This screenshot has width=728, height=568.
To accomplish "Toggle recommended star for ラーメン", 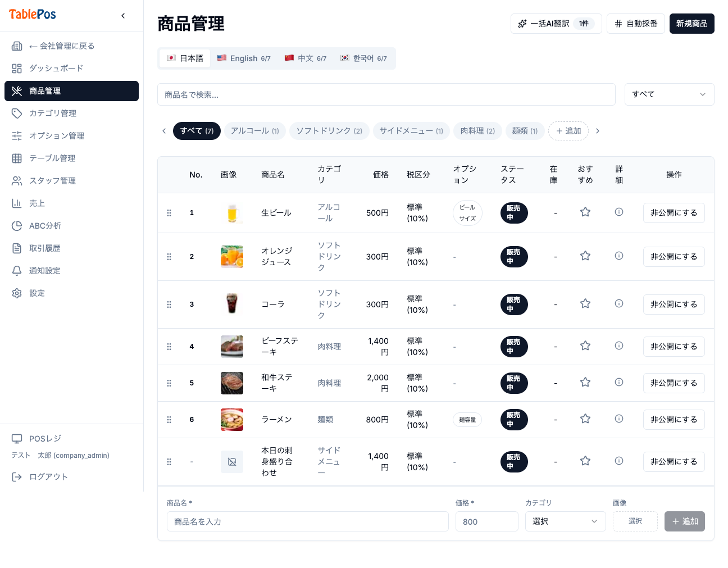I will pyautogui.click(x=585, y=419).
